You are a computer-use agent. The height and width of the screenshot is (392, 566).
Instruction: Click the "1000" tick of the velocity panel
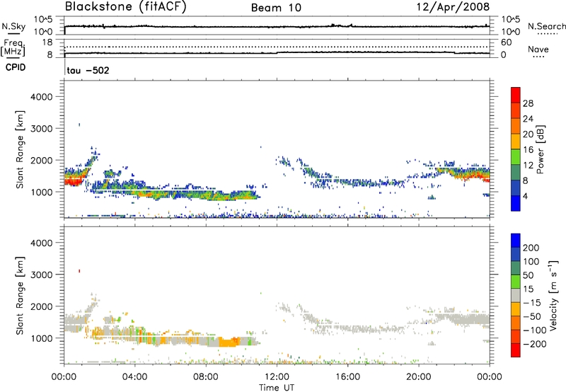(42, 338)
